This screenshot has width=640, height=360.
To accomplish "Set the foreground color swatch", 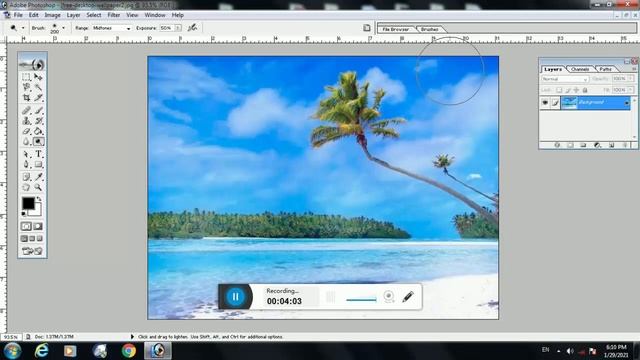I will 28,203.
